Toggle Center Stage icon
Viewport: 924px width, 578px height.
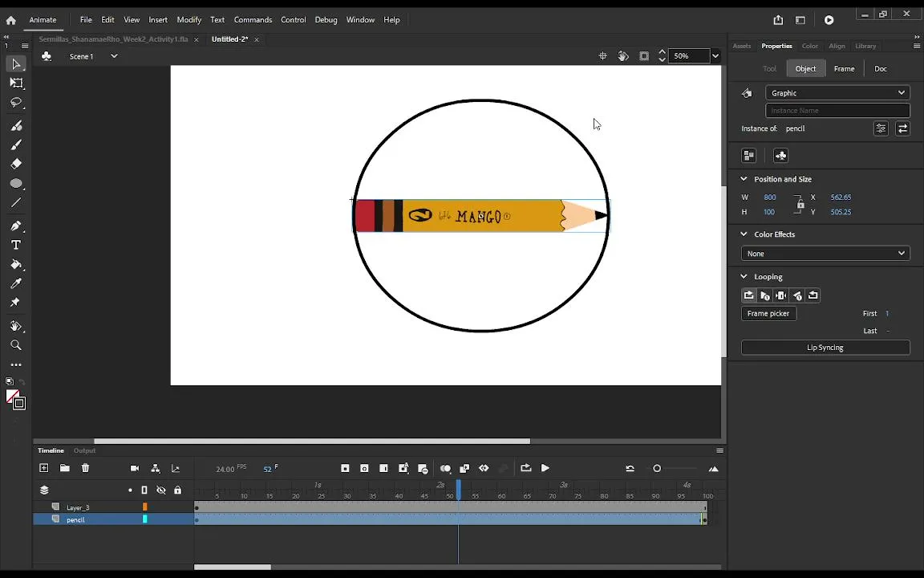(603, 56)
